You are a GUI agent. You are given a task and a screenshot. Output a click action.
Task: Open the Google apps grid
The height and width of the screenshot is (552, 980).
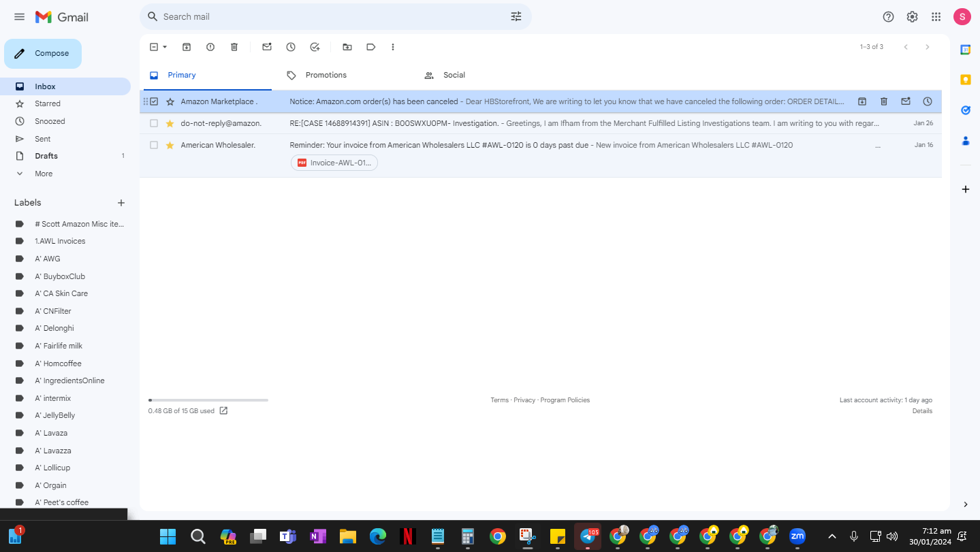936,17
